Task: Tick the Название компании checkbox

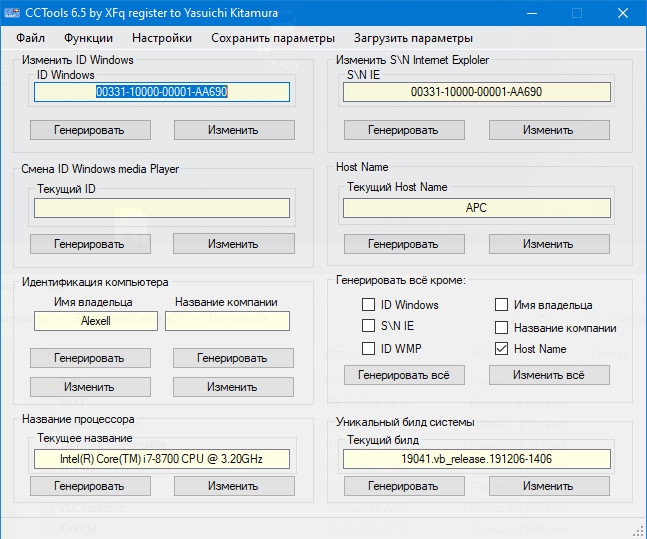Action: tap(501, 328)
